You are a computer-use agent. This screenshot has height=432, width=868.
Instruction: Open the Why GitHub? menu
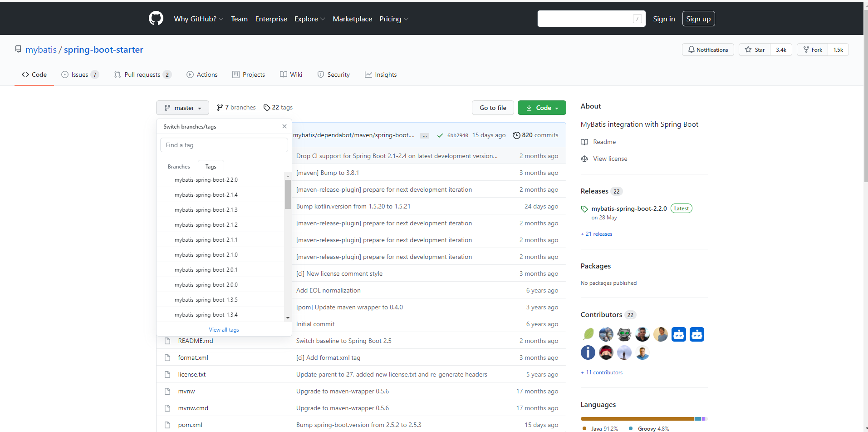point(198,19)
